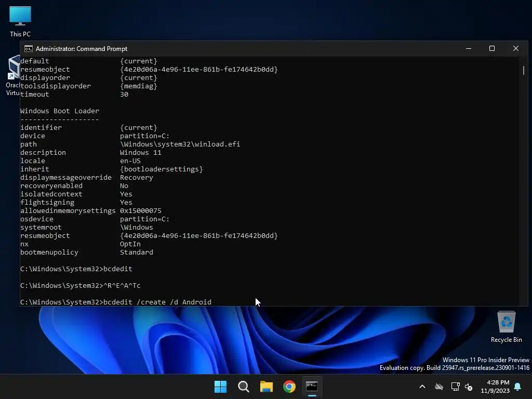This screenshot has width=532, height=399.
Task: Click the 'Standard' bootmenupolicy value
Action: pyautogui.click(x=137, y=252)
